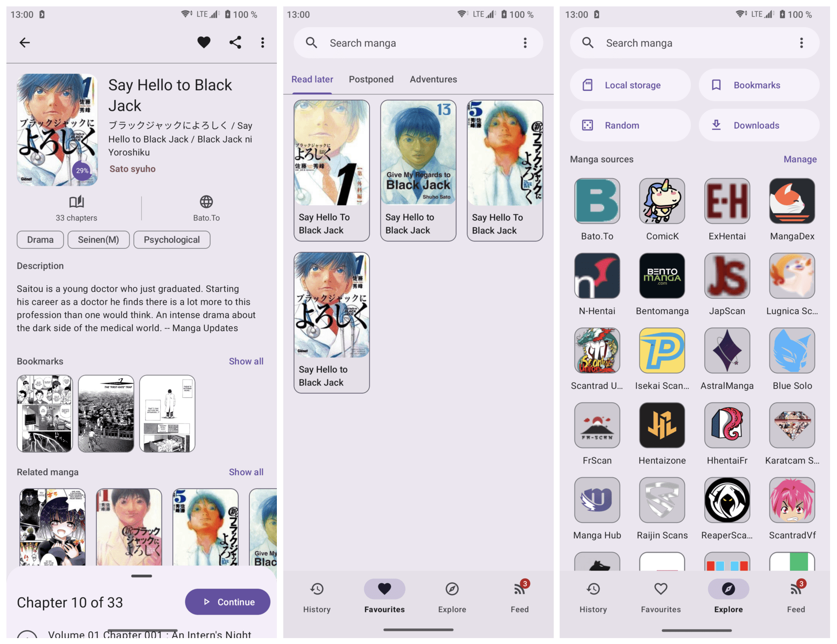Viewport: 837px width, 644px height.
Task: Open favourite manga card with volume 13 cover
Action: (418, 170)
